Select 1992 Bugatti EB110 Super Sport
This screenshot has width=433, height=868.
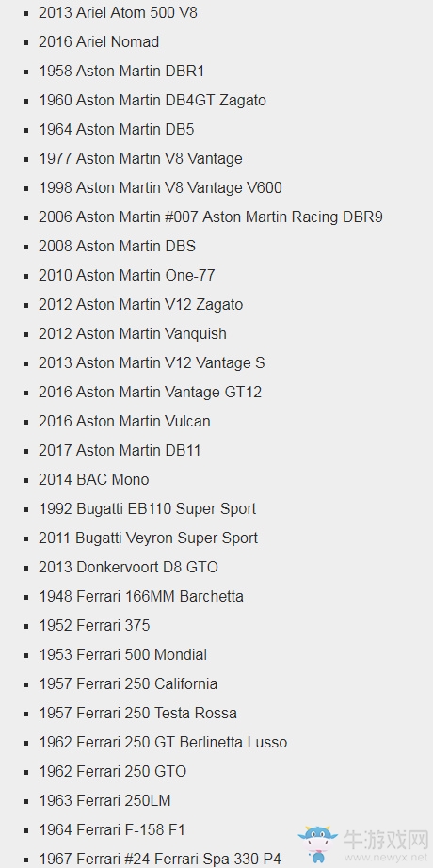click(147, 508)
